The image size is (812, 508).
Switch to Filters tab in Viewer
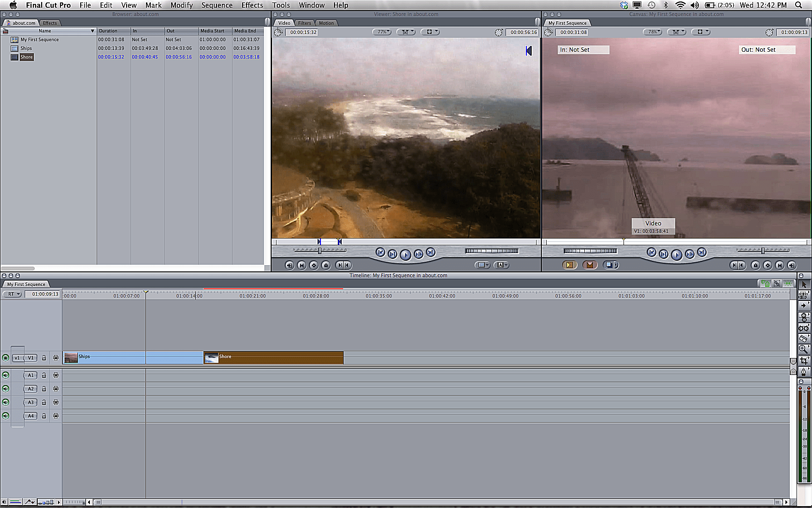(x=304, y=23)
